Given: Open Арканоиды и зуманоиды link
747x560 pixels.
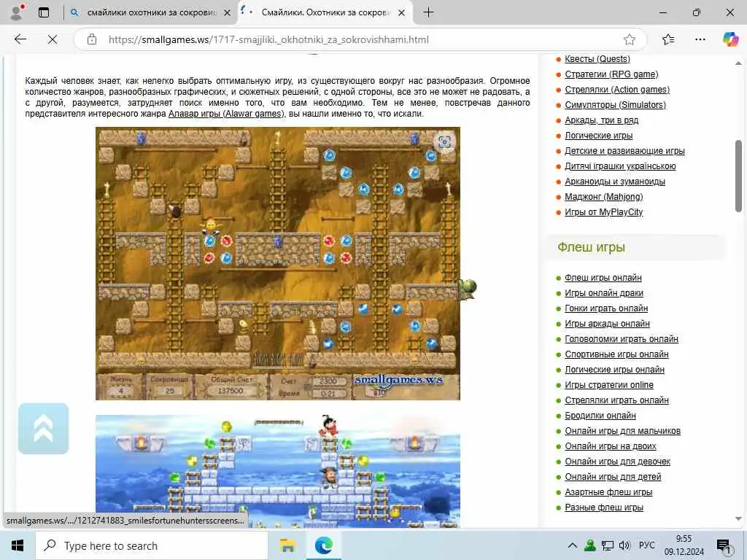Looking at the screenshot, I should point(614,182).
